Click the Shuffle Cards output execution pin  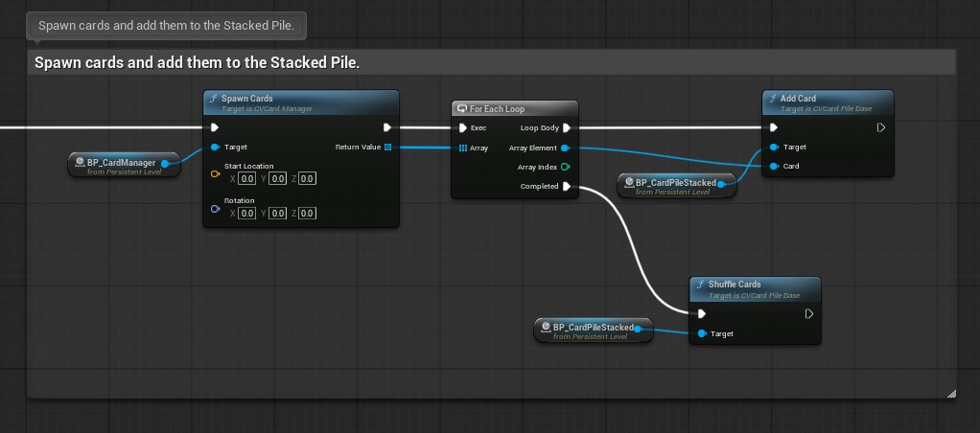click(808, 313)
